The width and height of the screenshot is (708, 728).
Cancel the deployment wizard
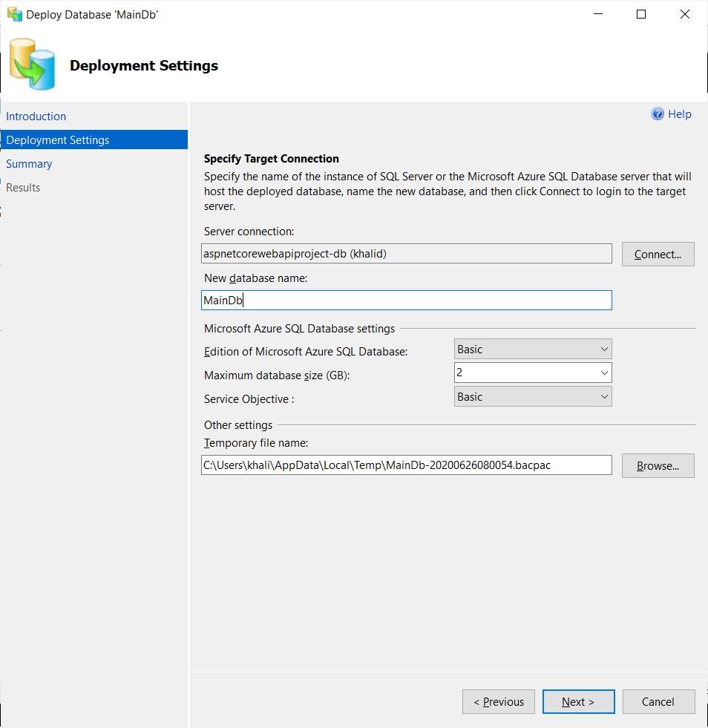pyautogui.click(x=658, y=701)
